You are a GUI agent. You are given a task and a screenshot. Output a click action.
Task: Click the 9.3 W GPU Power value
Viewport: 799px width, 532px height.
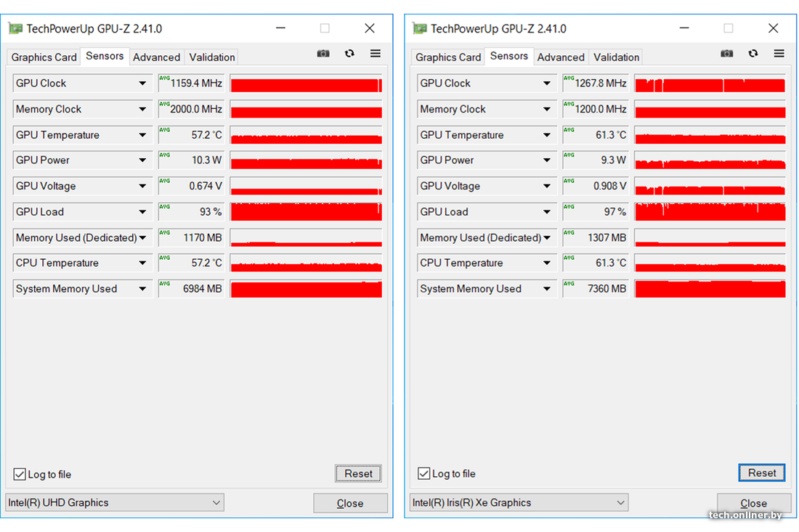pos(596,160)
